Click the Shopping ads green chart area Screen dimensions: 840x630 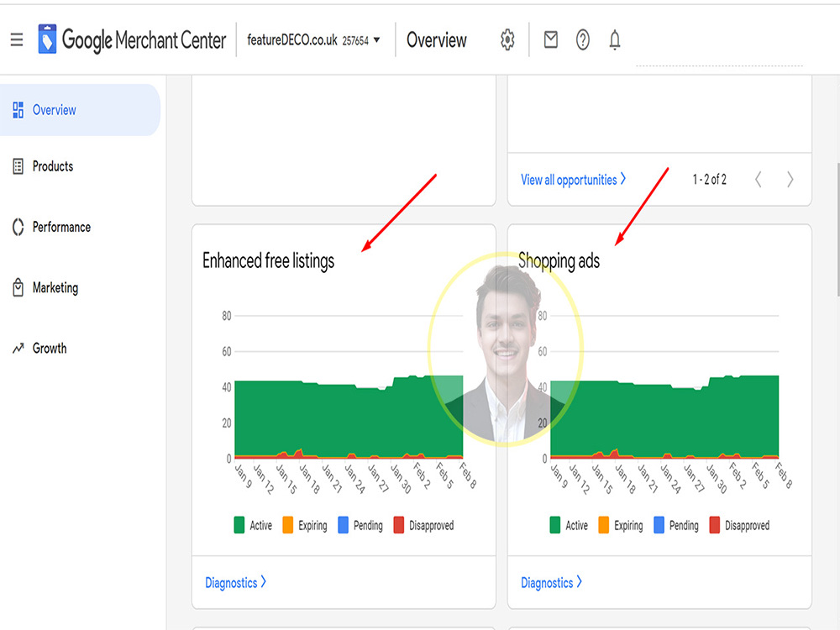point(664,417)
